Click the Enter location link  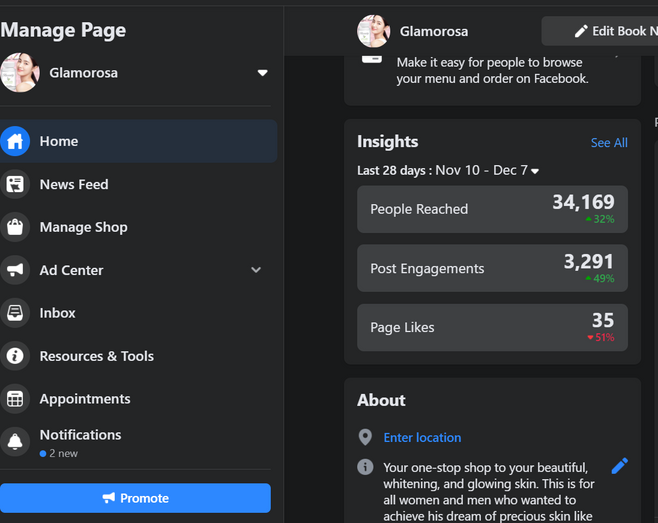[x=422, y=437]
